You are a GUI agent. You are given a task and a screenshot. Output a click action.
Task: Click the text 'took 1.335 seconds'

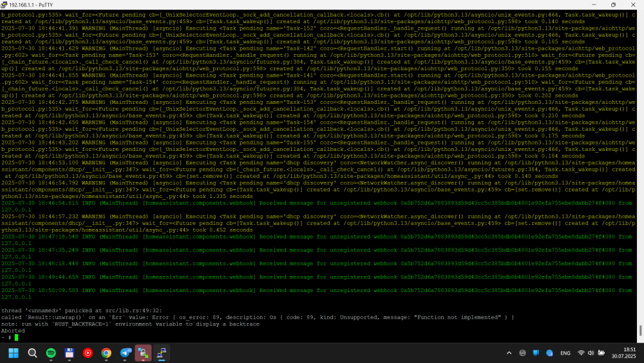point(223,197)
